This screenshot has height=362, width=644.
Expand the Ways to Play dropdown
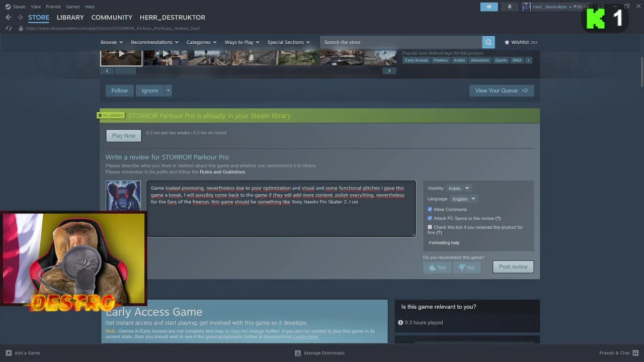pyautogui.click(x=242, y=42)
